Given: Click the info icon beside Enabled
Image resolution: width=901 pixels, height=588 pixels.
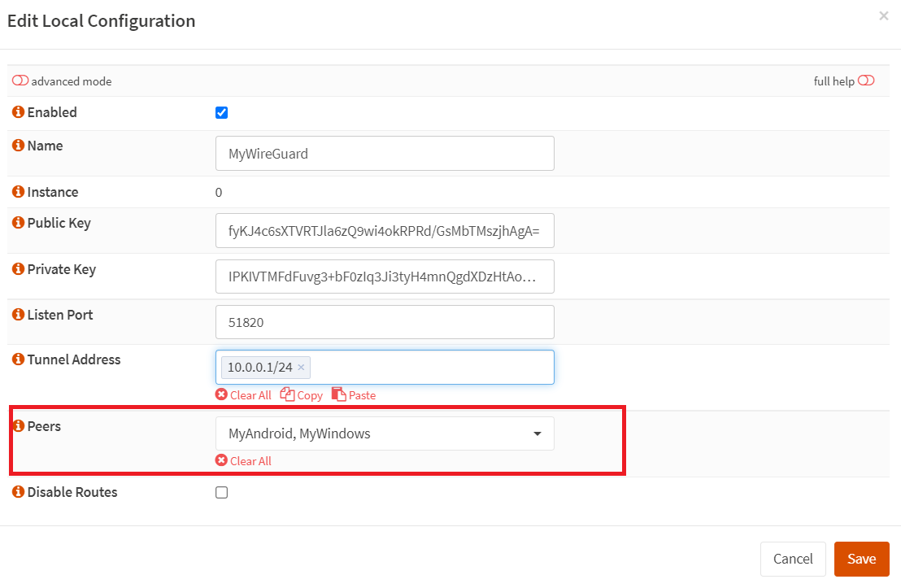Looking at the screenshot, I should click(19, 112).
